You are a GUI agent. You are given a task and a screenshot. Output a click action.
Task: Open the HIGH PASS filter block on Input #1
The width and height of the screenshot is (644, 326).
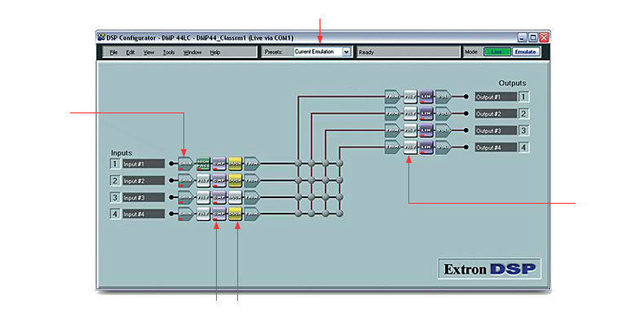[x=203, y=164]
